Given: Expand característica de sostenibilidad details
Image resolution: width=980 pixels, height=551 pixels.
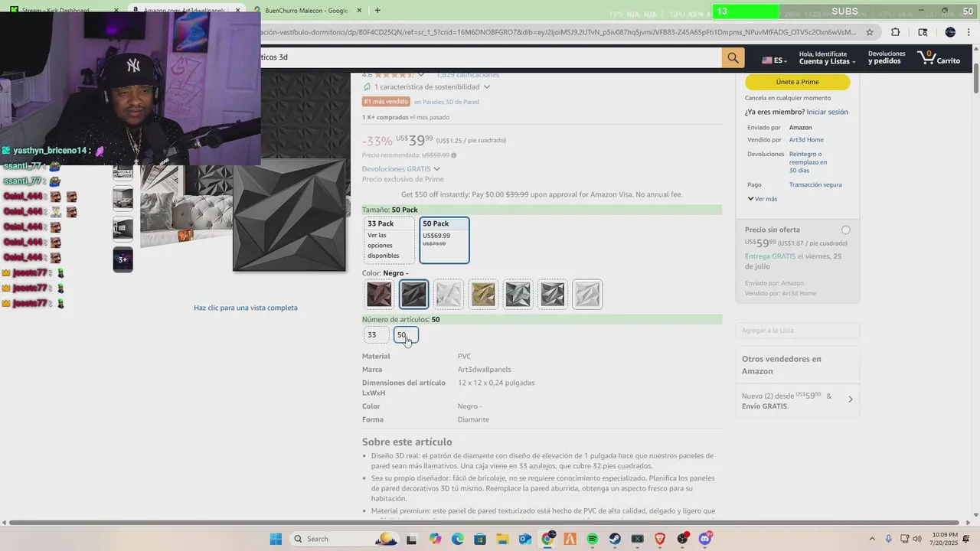Looking at the screenshot, I should (x=487, y=86).
